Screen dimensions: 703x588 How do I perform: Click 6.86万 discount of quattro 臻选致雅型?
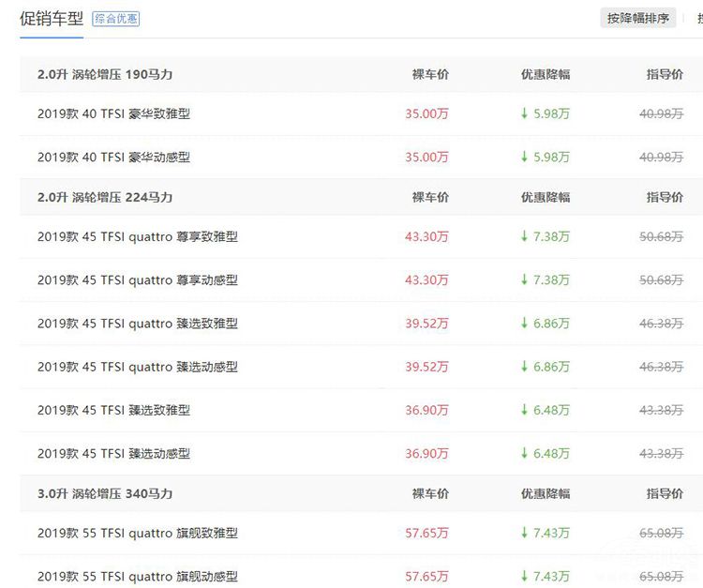(x=546, y=324)
